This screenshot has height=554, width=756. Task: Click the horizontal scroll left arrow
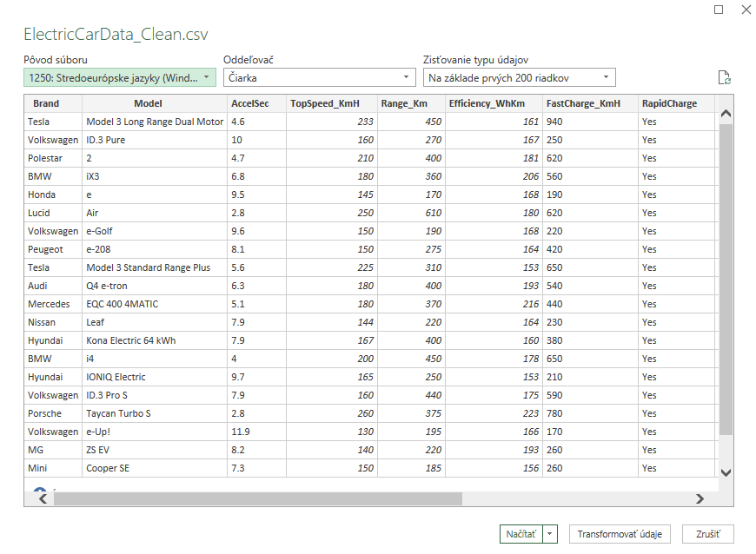pos(43,498)
